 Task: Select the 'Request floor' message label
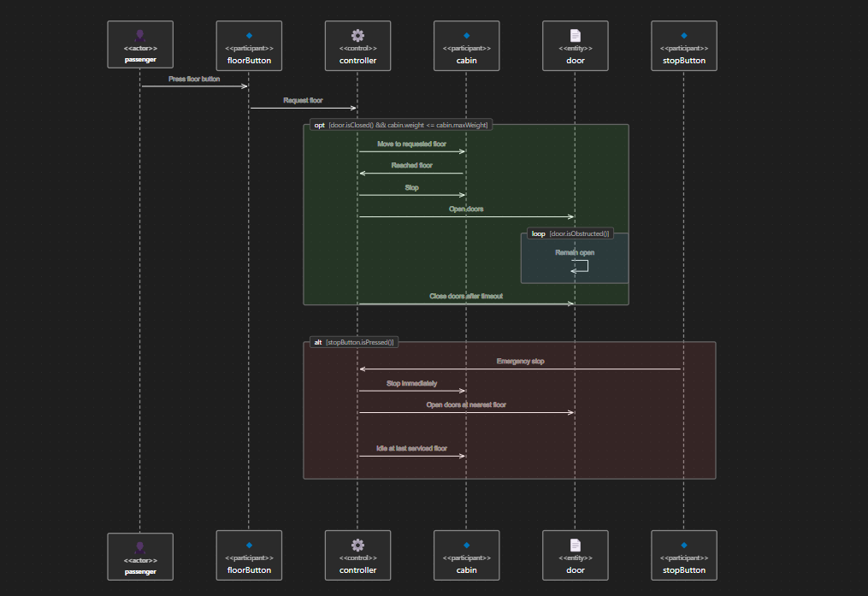point(303,100)
